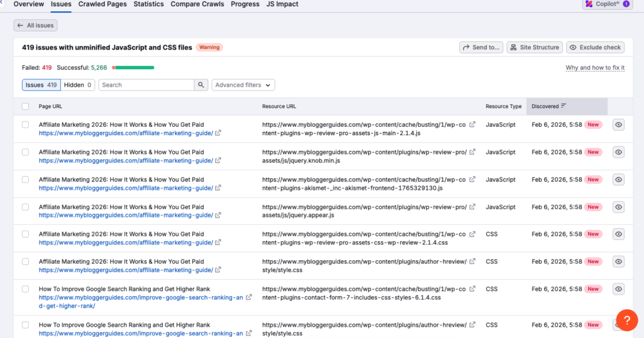This screenshot has width=644, height=338.
Task: Open the Statistics tab
Action: tap(148, 4)
